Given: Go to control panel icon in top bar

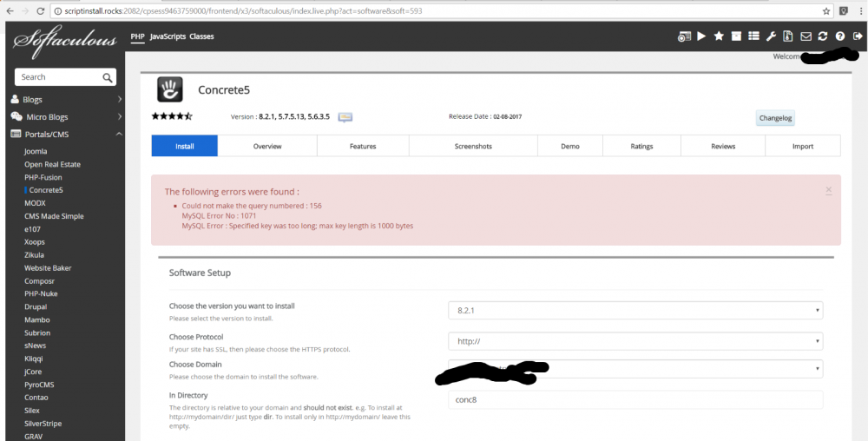Looking at the screenshot, I should 684,36.
